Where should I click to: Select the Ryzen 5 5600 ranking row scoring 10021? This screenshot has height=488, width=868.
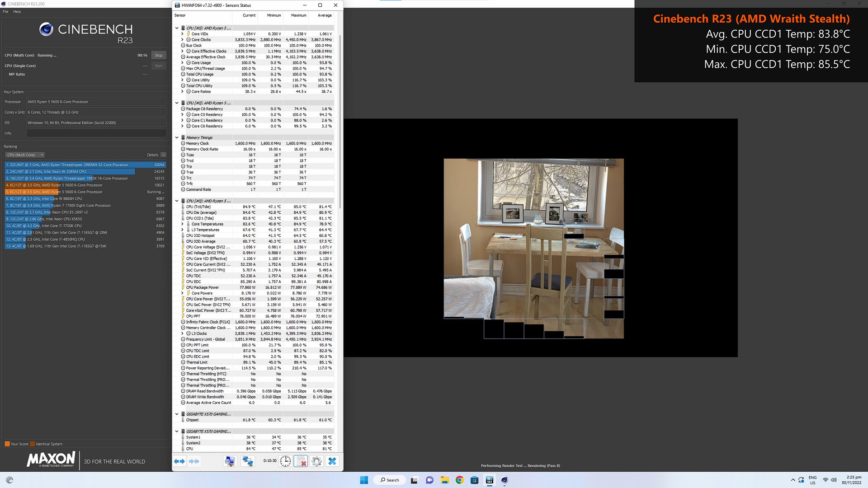(85, 185)
